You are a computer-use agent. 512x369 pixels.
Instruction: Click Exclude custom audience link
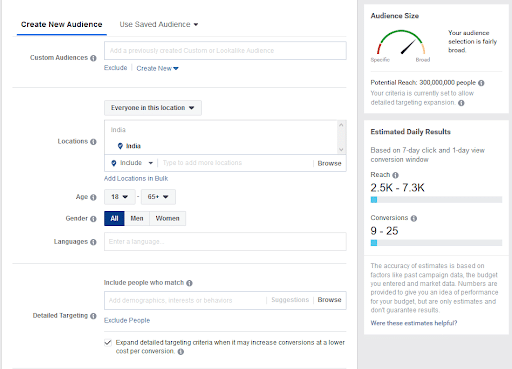click(x=116, y=68)
